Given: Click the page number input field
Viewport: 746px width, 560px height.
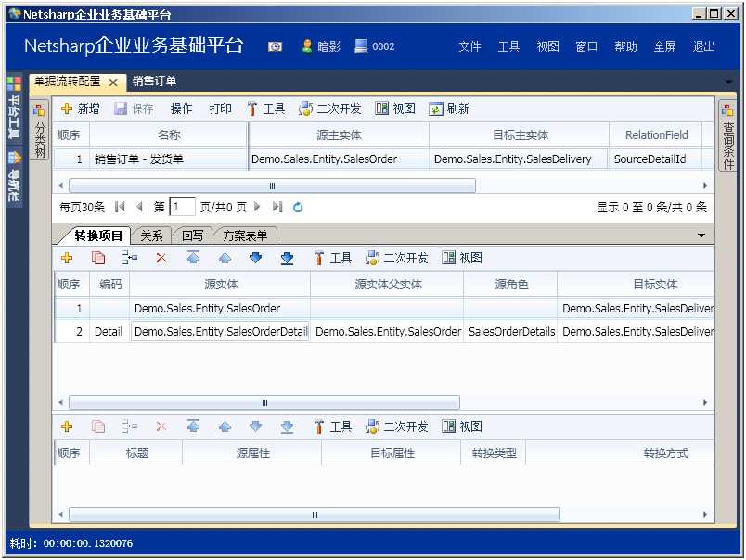Looking at the screenshot, I should [182, 207].
